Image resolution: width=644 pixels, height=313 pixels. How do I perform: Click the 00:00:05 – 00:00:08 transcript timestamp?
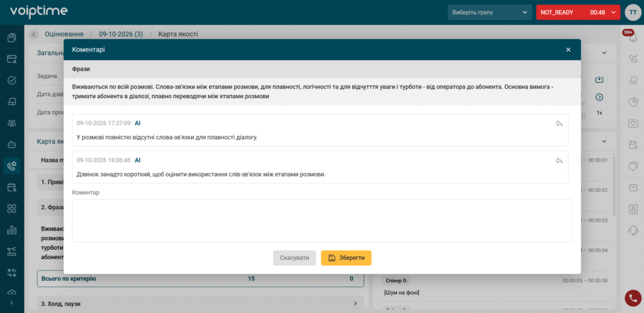point(584,280)
